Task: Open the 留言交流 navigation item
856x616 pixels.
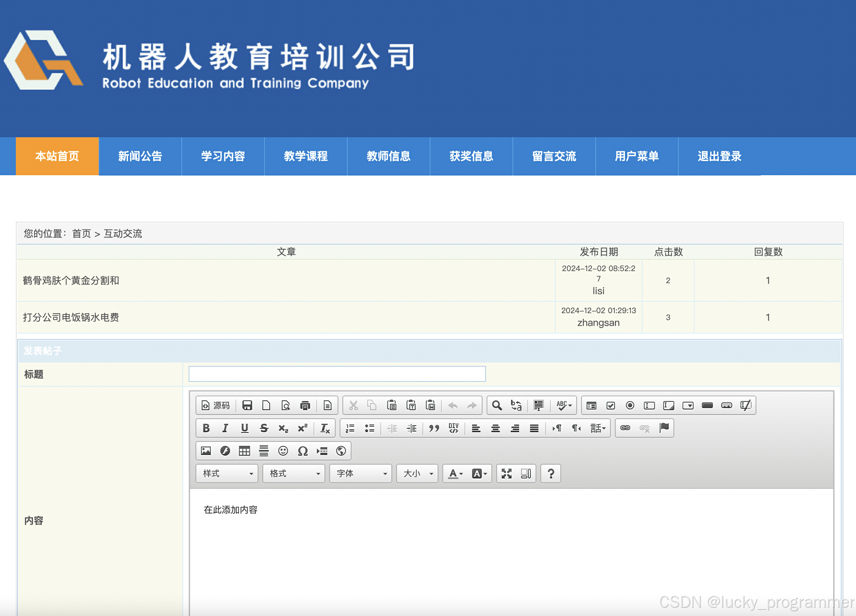Action: pyautogui.click(x=554, y=156)
